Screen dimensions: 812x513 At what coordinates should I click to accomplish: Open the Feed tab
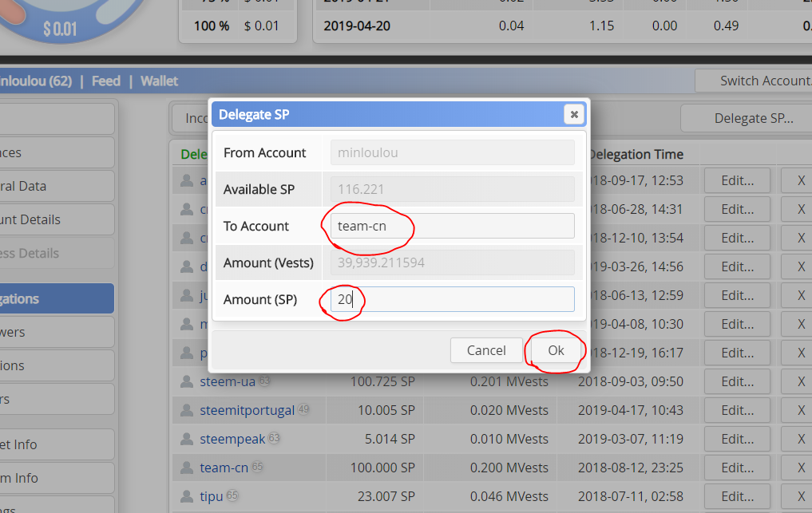point(106,81)
